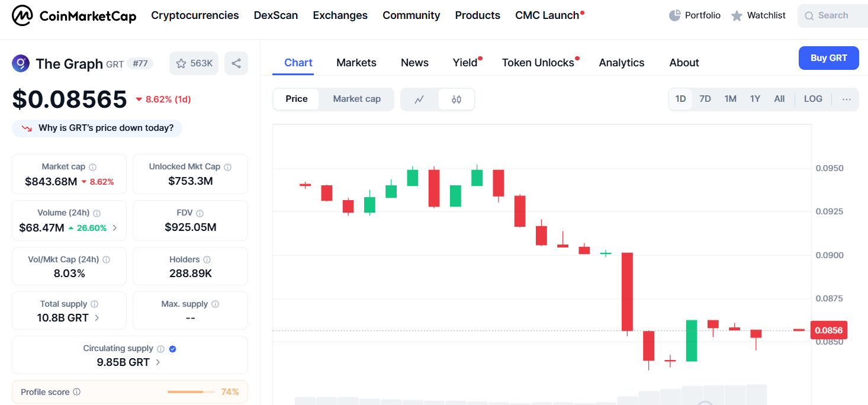Select the 7D time range
Image resolution: width=868 pixels, height=405 pixels.
point(705,99)
